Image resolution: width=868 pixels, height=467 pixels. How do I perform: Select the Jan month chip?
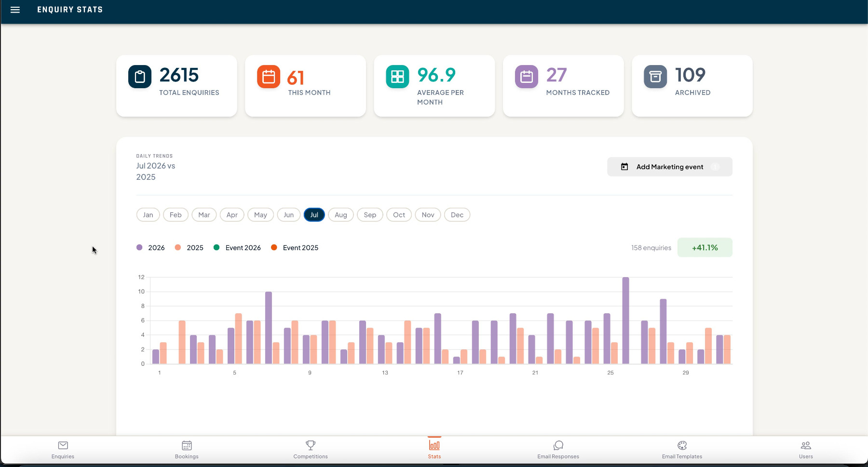tap(148, 215)
